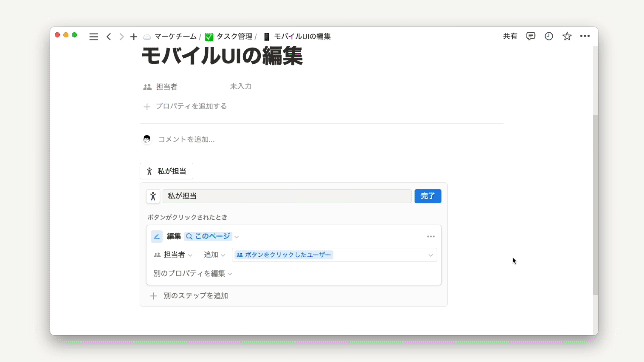
Task: Click the 担当者 people icon in properties
Action: click(x=147, y=87)
